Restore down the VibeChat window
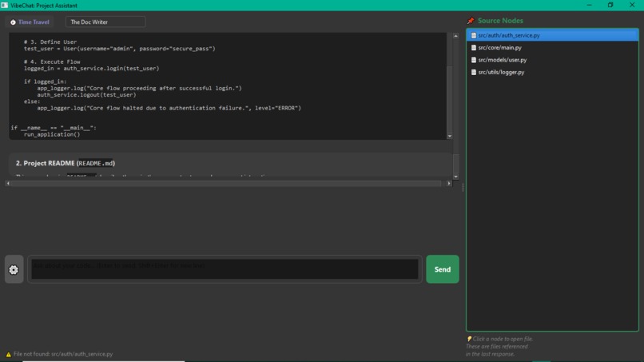The image size is (644, 362). click(610, 6)
